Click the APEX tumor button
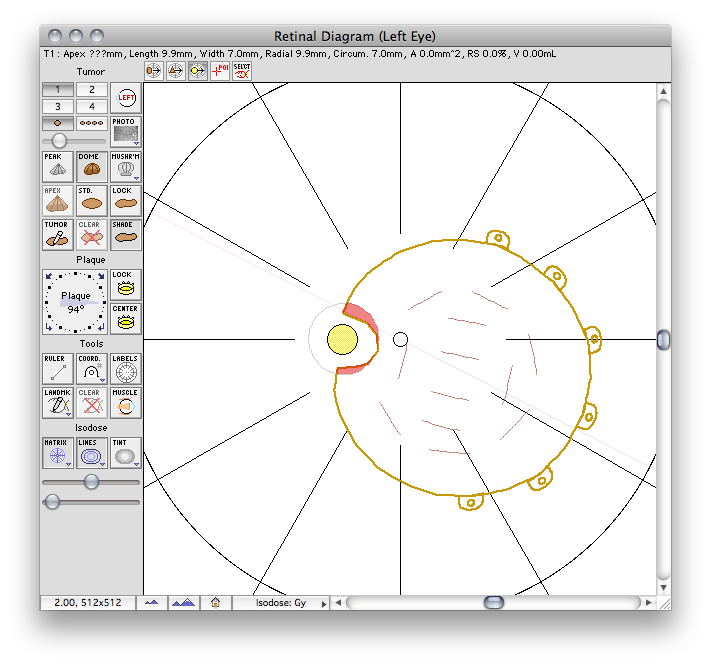 58,200
